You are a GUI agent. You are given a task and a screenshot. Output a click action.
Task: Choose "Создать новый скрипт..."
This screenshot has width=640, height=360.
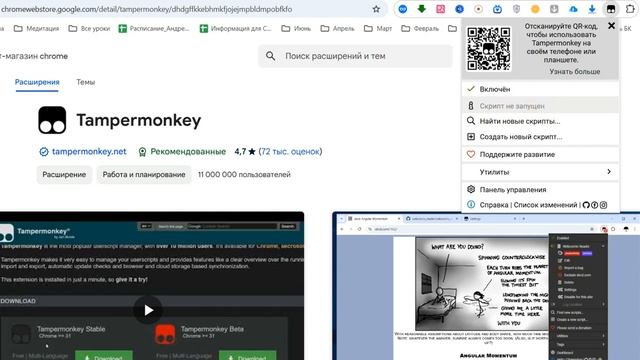pyautogui.click(x=540, y=137)
